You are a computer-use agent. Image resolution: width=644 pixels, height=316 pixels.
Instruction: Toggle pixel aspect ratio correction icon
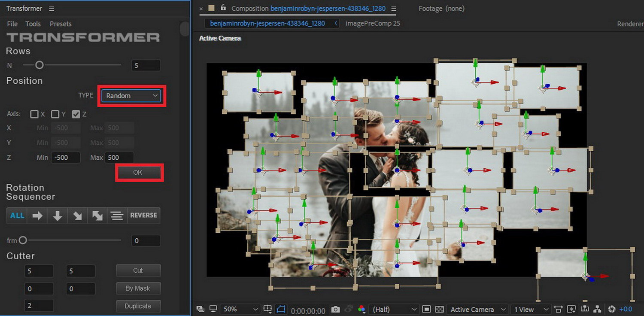coord(559,309)
